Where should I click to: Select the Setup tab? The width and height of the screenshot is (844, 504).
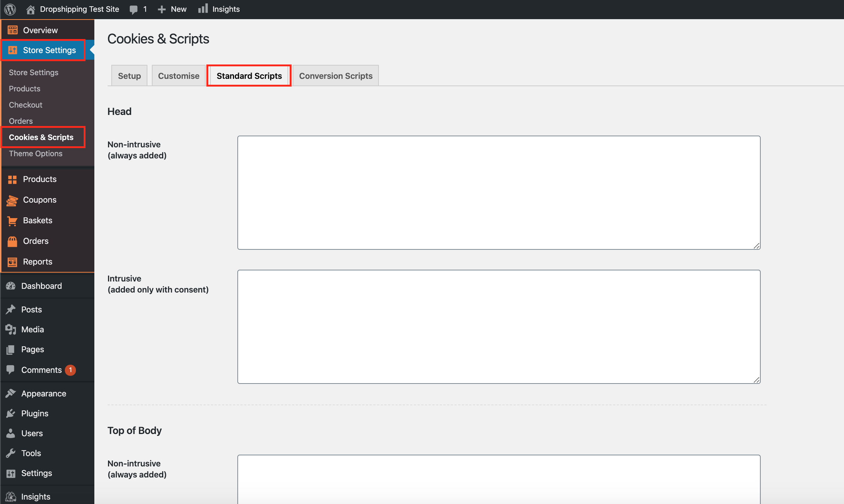(x=129, y=76)
